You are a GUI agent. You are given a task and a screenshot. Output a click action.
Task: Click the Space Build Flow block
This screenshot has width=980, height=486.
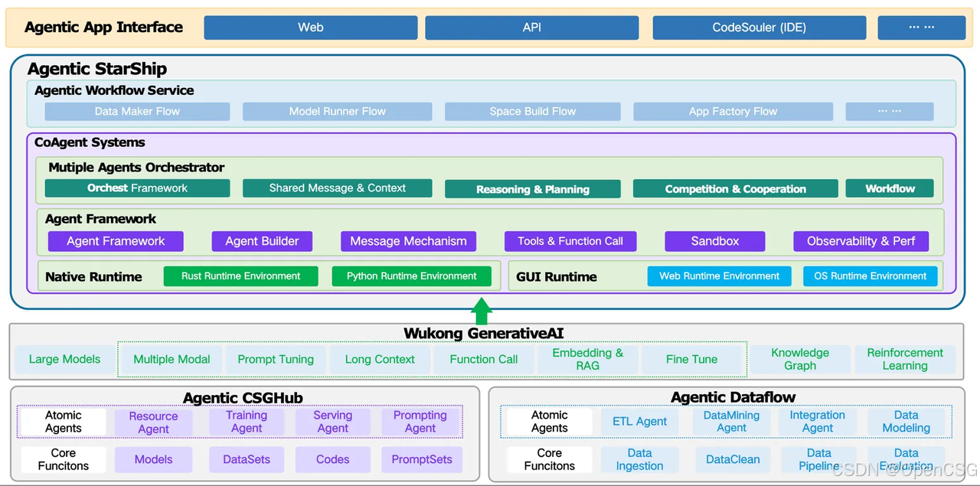pos(532,112)
